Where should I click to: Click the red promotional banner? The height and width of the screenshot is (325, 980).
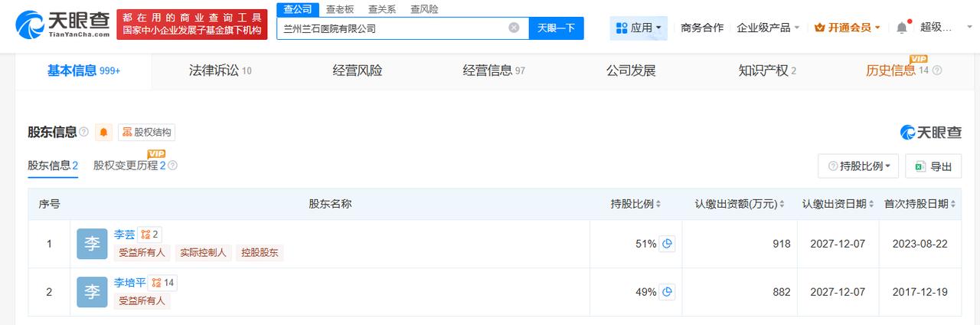click(x=194, y=25)
